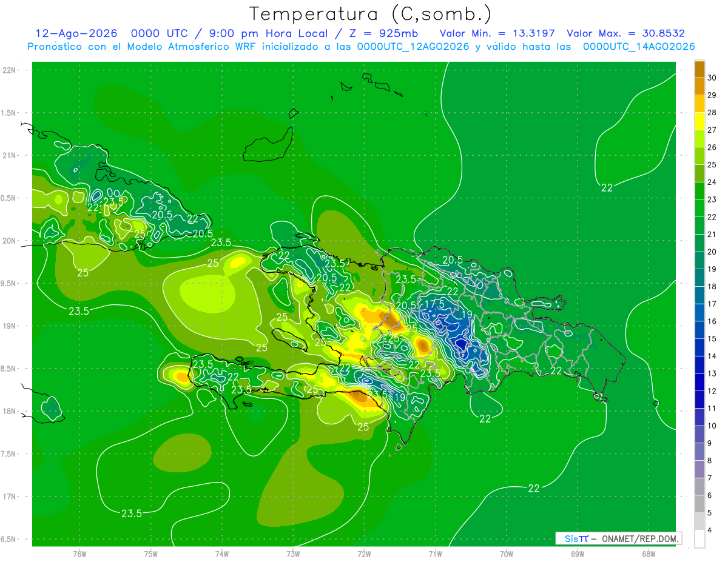
Task: Pick the purple swatch between legend 8 and 9
Action: click(x=699, y=452)
